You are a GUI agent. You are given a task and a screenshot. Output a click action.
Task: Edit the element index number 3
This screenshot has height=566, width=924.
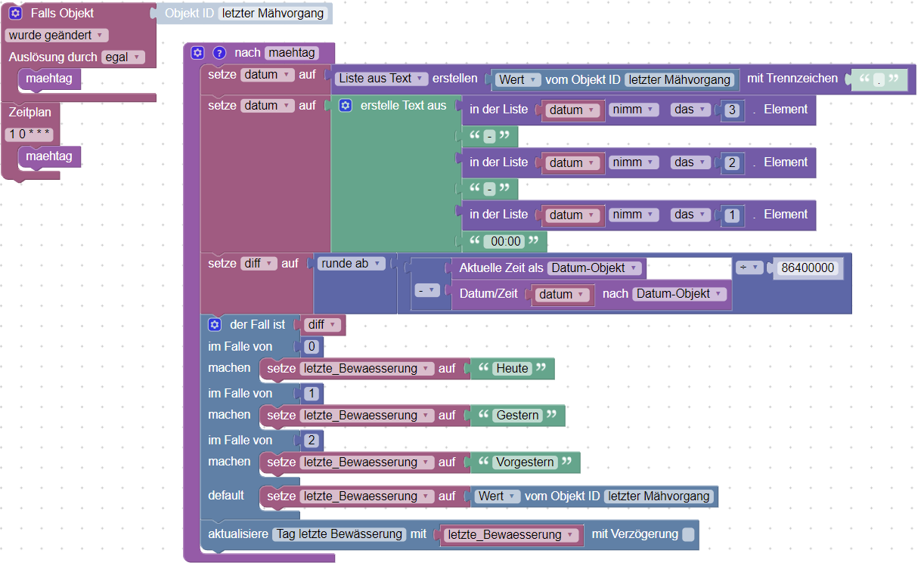click(x=731, y=110)
